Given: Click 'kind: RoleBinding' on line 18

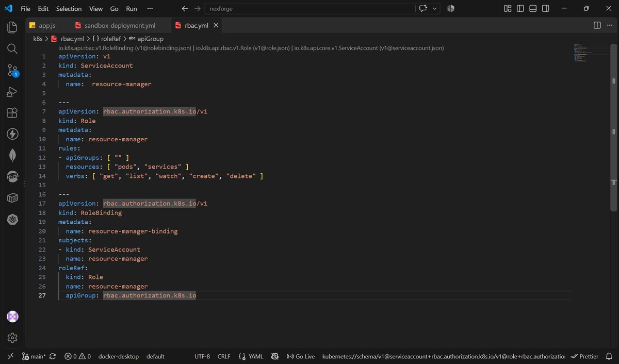Looking at the screenshot, I should click(90, 212).
